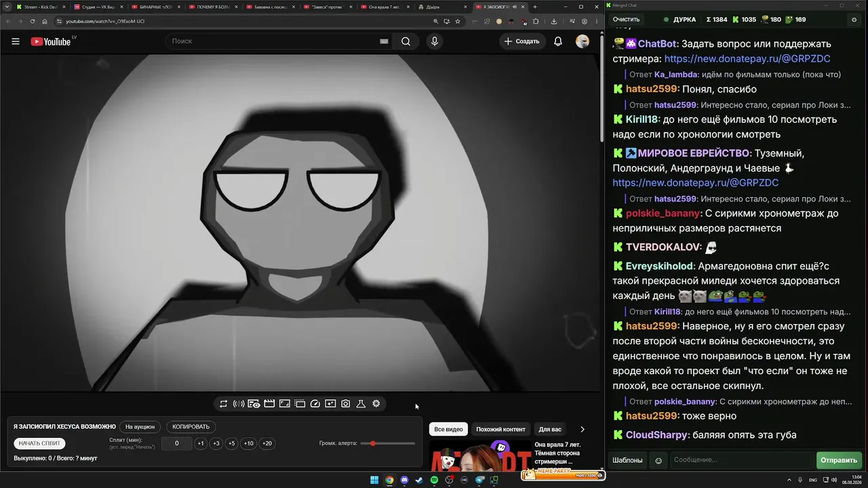Click 'Очистить' in Merged Chat
Image resolution: width=868 pixels, height=488 pixels.
tap(626, 20)
